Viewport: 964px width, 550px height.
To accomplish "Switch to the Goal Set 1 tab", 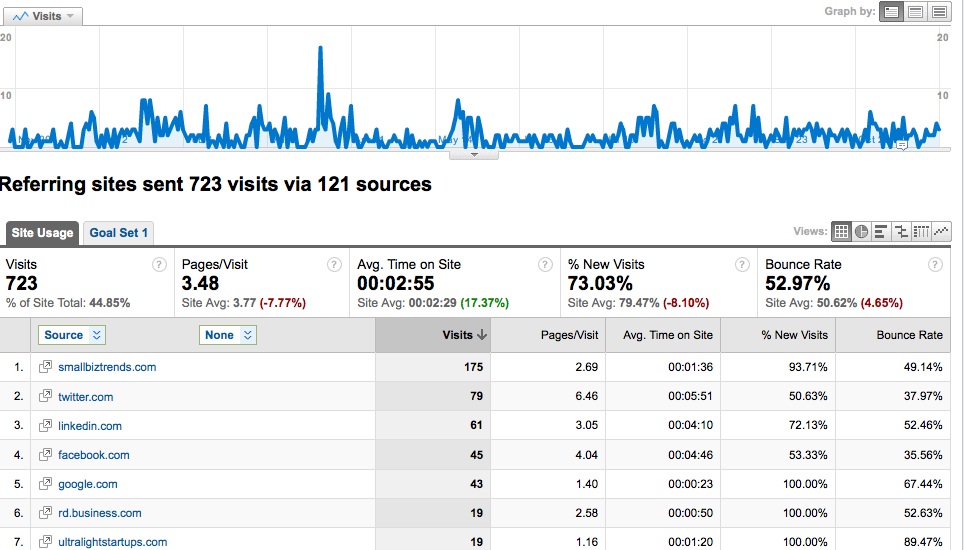I will pyautogui.click(x=119, y=233).
